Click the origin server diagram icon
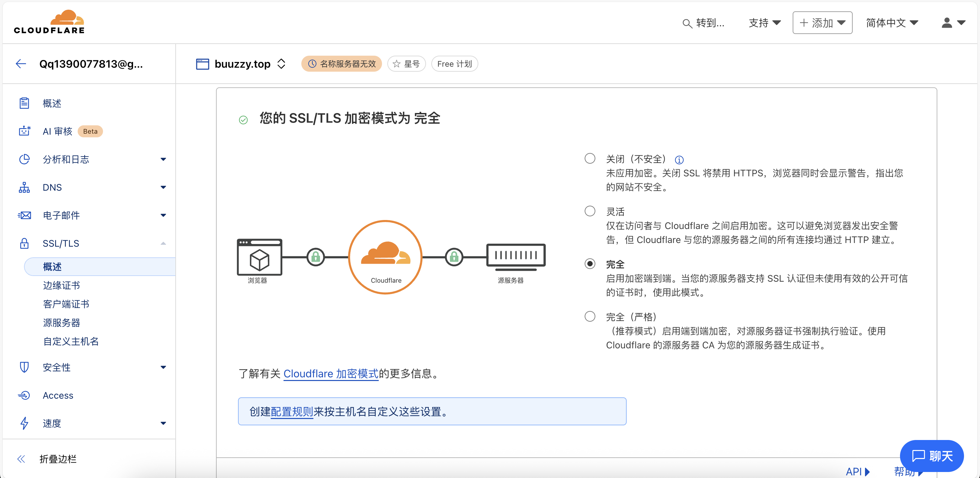This screenshot has width=980, height=478. [516, 257]
